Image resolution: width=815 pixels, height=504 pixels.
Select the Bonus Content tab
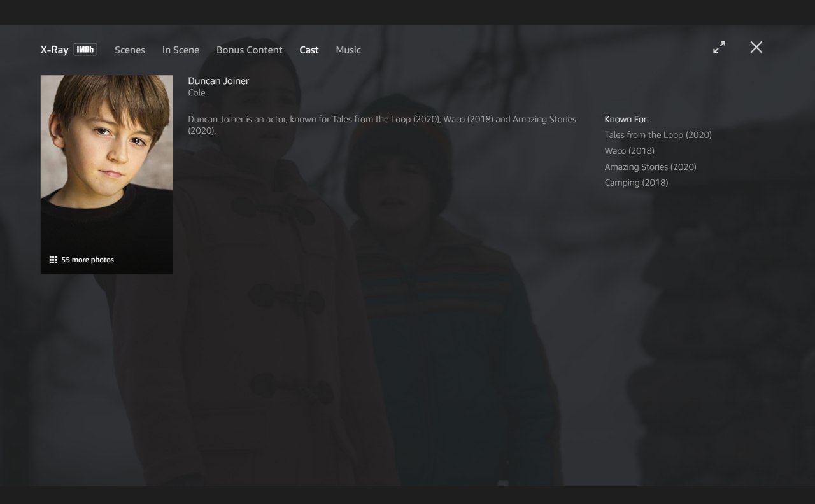pyautogui.click(x=250, y=50)
